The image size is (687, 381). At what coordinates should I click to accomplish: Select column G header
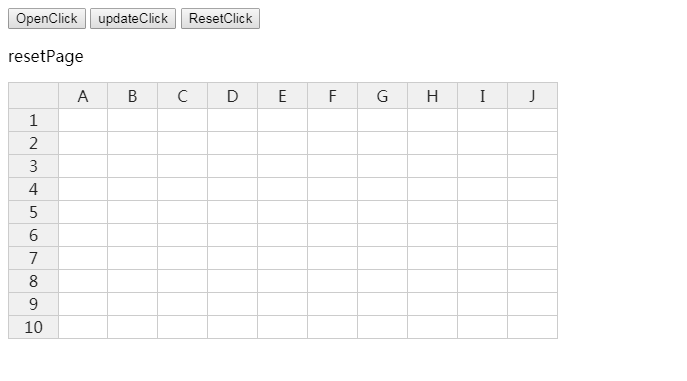(x=382, y=95)
